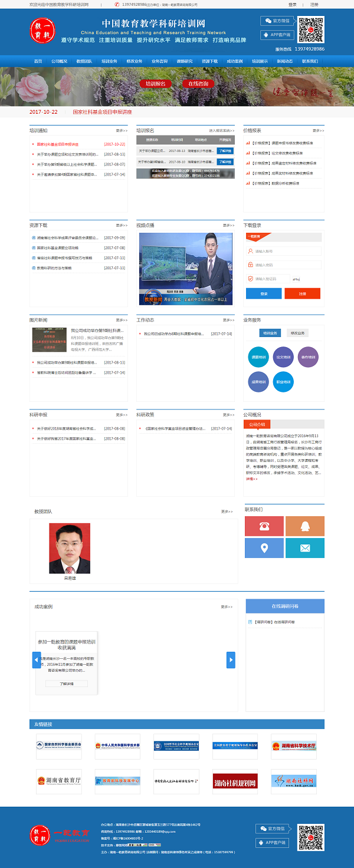The height and width of the screenshot is (868, 354).
Task: Click the carousel left arrow in 成功案例
Action: coord(37,660)
